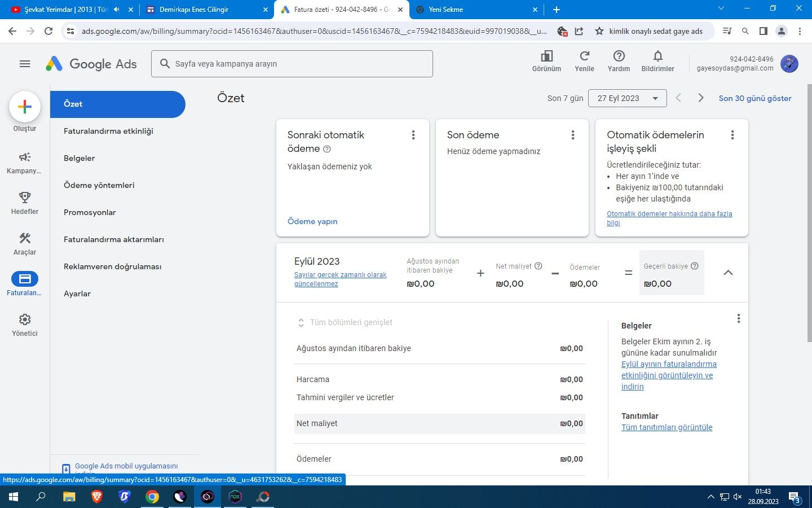Click the Google Ads logo
The height and width of the screenshot is (508, 812).
pos(91,64)
